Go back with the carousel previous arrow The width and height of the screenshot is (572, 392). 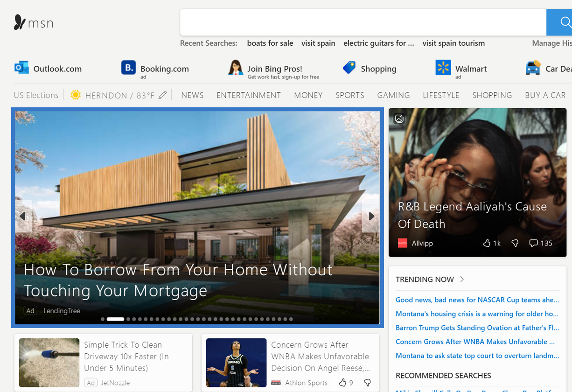23,216
